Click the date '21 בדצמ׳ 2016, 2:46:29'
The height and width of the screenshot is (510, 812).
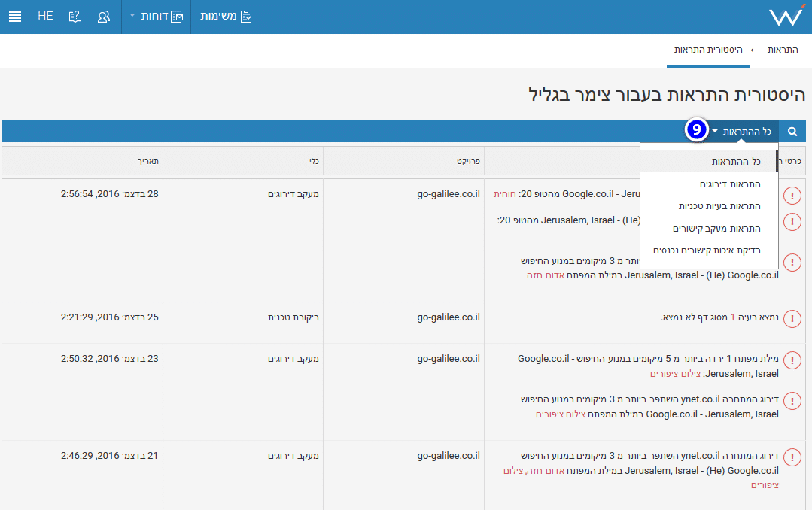point(109,456)
